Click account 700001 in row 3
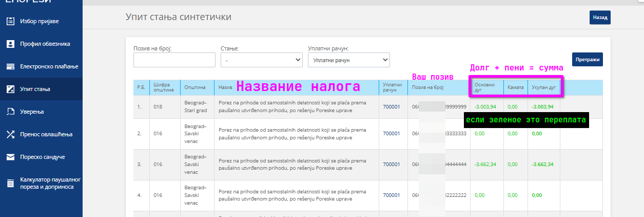 click(391, 165)
